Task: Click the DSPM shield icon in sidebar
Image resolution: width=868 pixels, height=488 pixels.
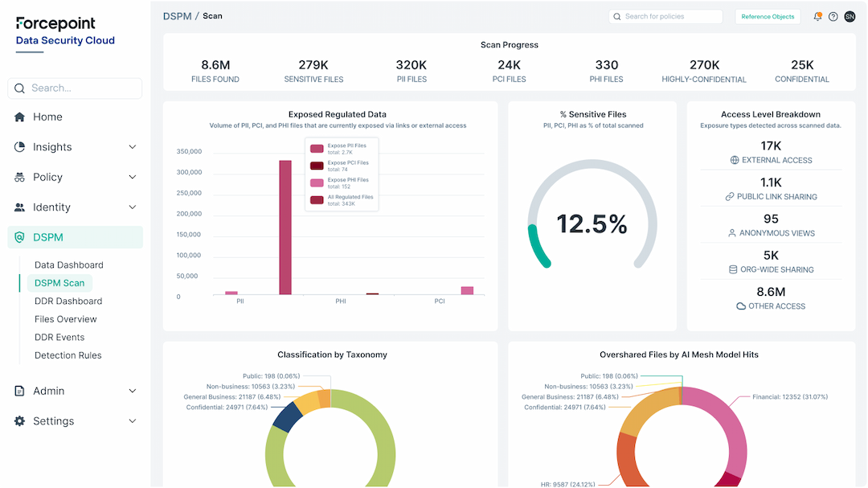Action: (18, 236)
